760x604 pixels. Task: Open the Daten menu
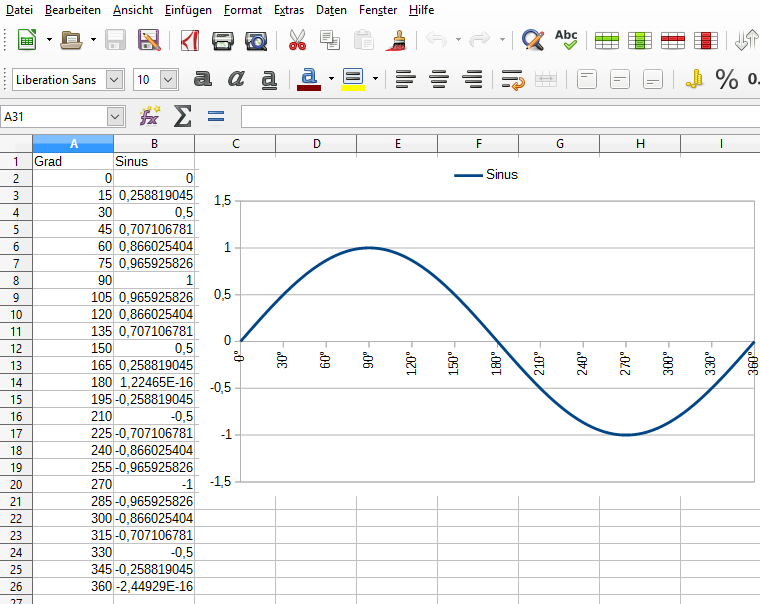[x=331, y=10]
